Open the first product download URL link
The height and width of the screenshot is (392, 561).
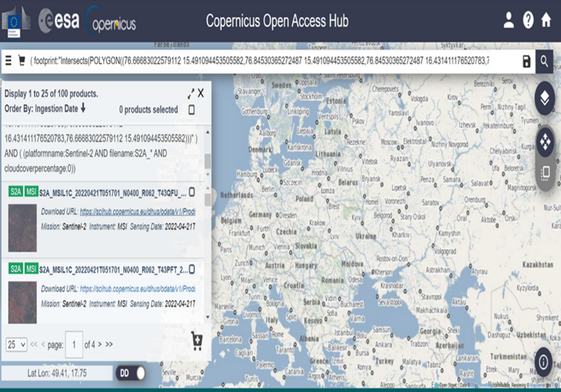pos(137,212)
